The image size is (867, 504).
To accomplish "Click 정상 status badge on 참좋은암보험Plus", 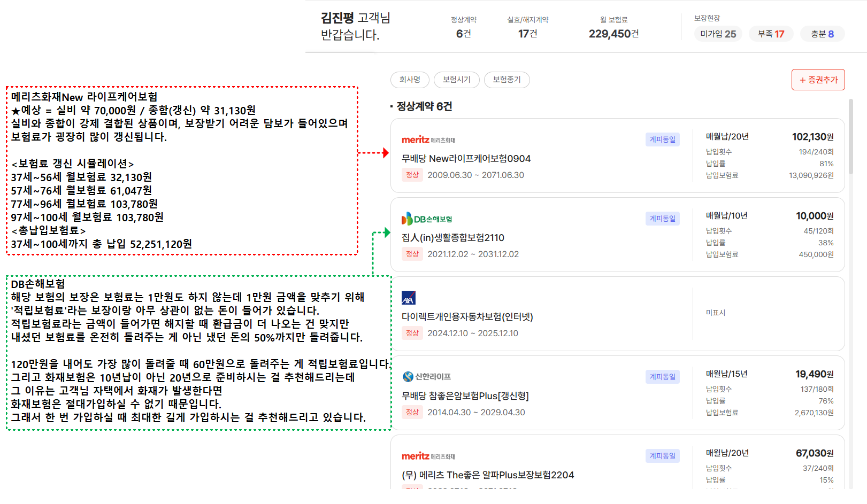I will (412, 412).
